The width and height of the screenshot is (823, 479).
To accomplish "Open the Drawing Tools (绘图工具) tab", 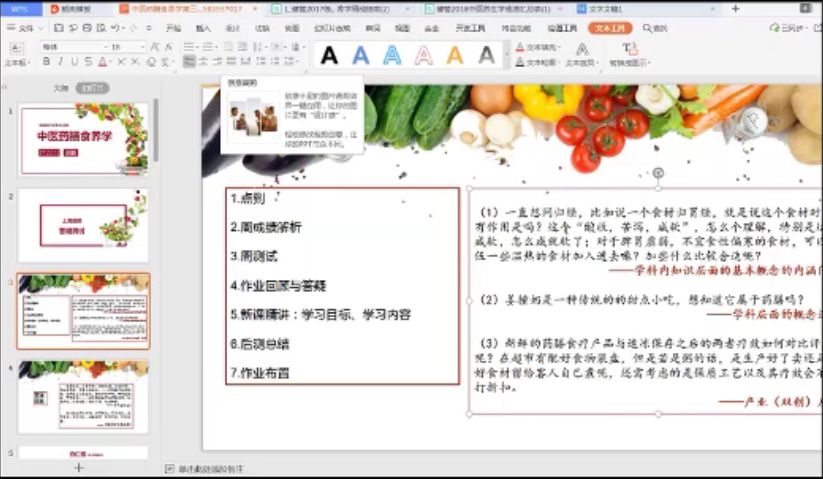I will [563, 28].
